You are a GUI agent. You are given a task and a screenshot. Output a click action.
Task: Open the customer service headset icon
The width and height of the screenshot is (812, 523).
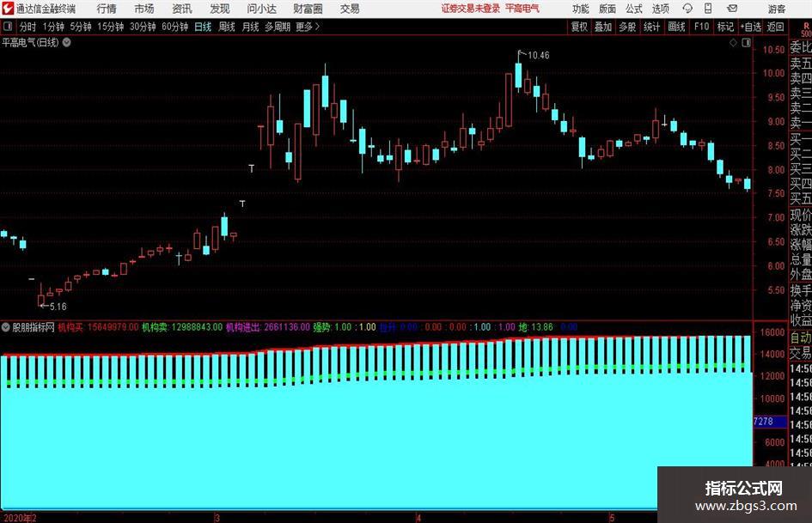(x=687, y=9)
